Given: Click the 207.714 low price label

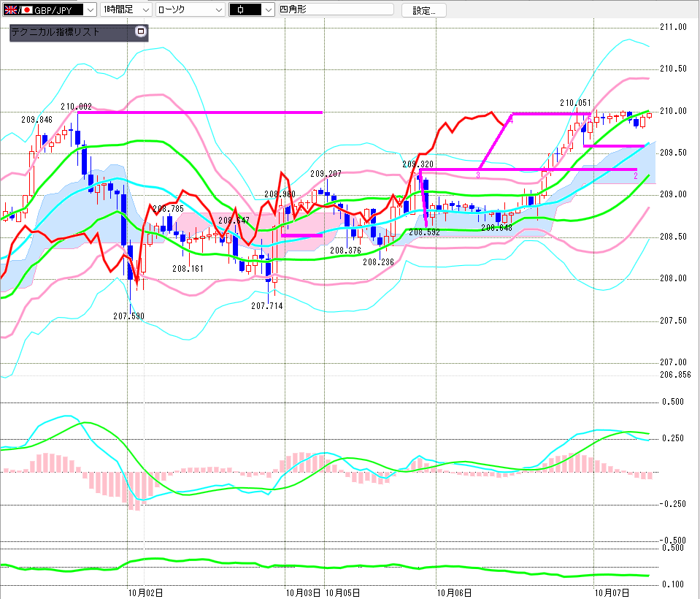Looking at the screenshot, I should pos(267,306).
